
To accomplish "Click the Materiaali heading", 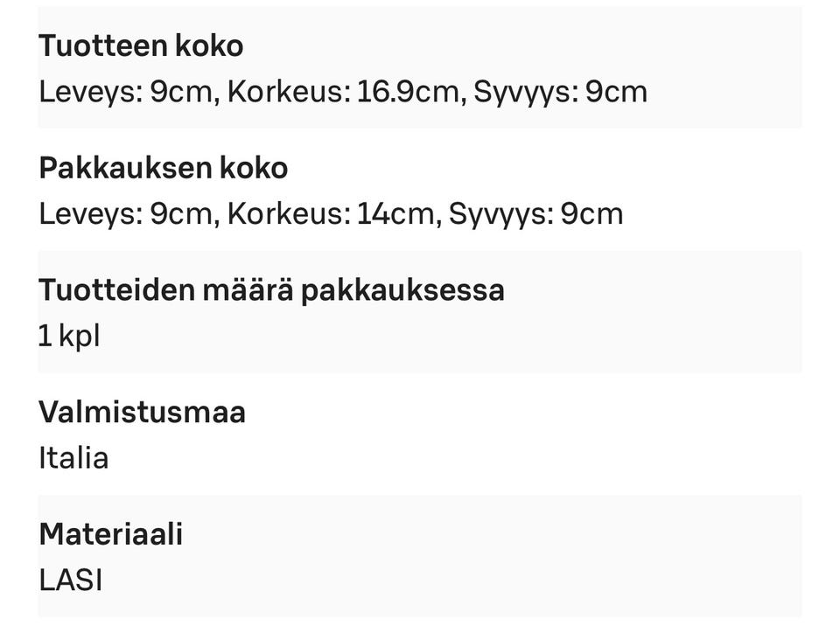I will coord(110,534).
